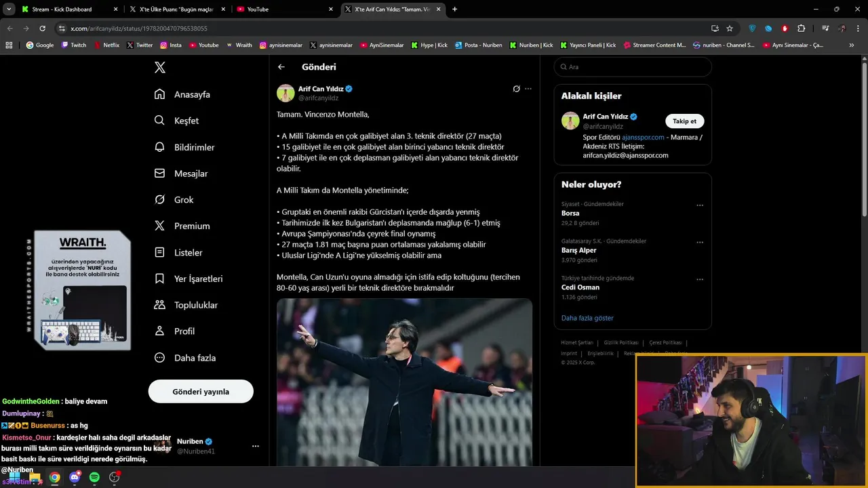
Task: Open Cedi Osman trending topic
Action: point(580,287)
